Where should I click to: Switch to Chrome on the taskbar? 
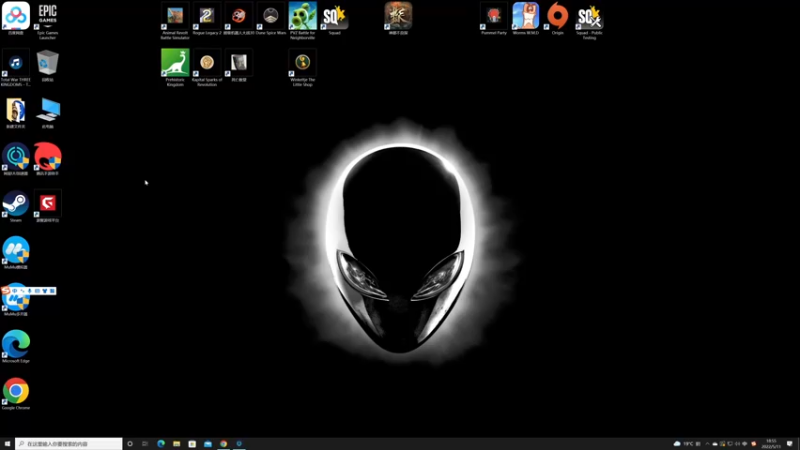[x=223, y=444]
